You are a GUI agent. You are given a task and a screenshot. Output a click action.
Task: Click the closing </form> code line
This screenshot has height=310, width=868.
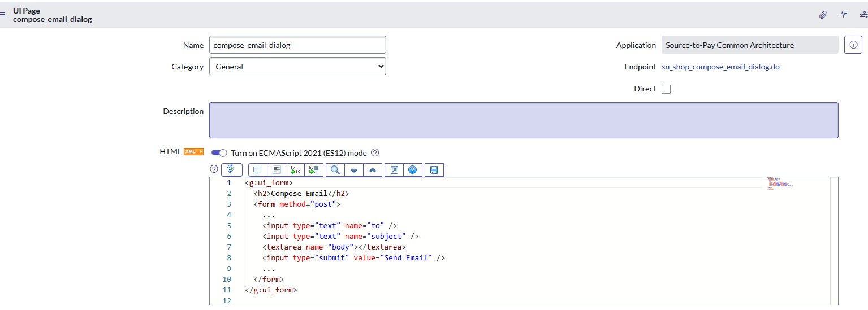(269, 280)
